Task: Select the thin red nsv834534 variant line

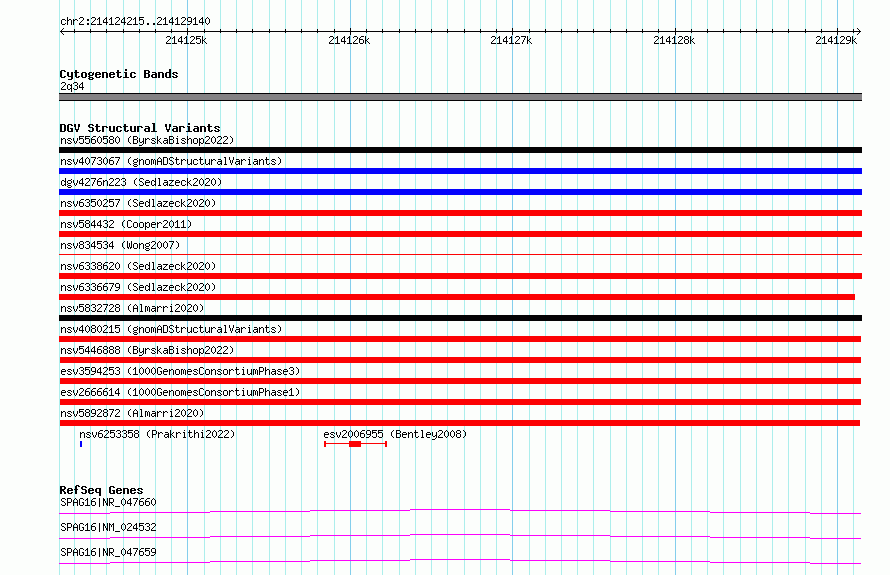Action: [x=460, y=254]
